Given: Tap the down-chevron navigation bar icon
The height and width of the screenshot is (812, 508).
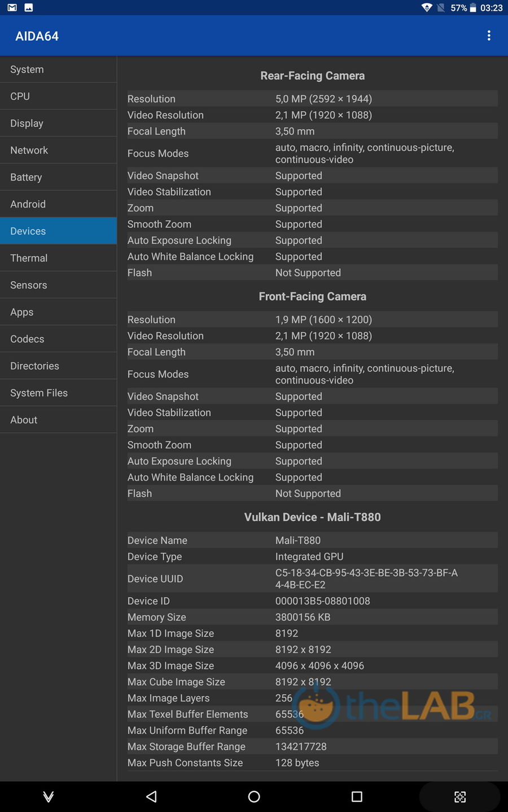Looking at the screenshot, I should pyautogui.click(x=49, y=796).
